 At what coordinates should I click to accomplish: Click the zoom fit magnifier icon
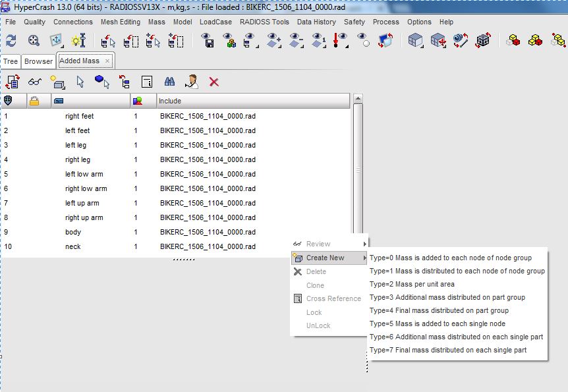tap(34, 41)
